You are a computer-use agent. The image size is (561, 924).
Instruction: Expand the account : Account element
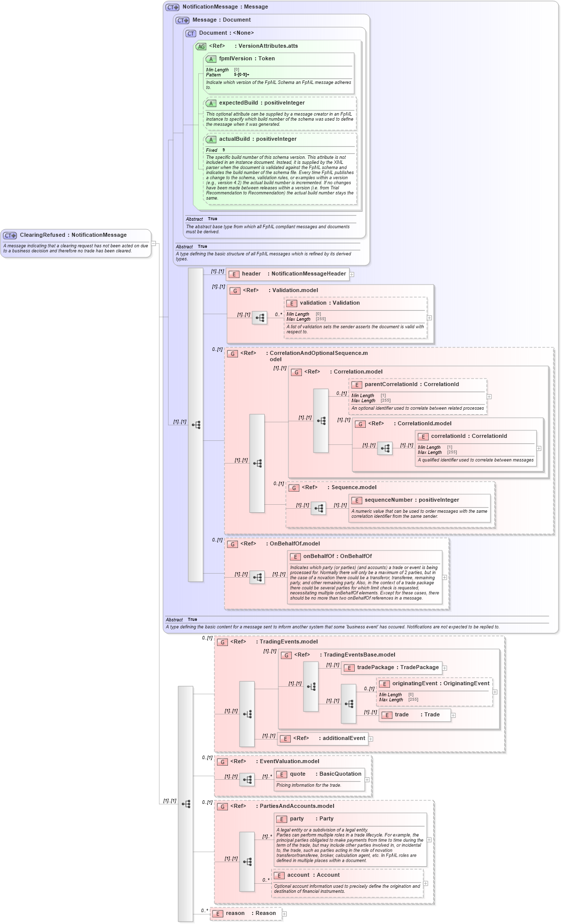tap(426, 883)
